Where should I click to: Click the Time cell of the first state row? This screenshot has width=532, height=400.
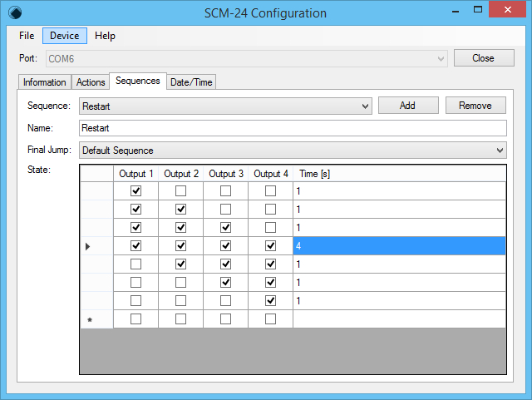399,190
